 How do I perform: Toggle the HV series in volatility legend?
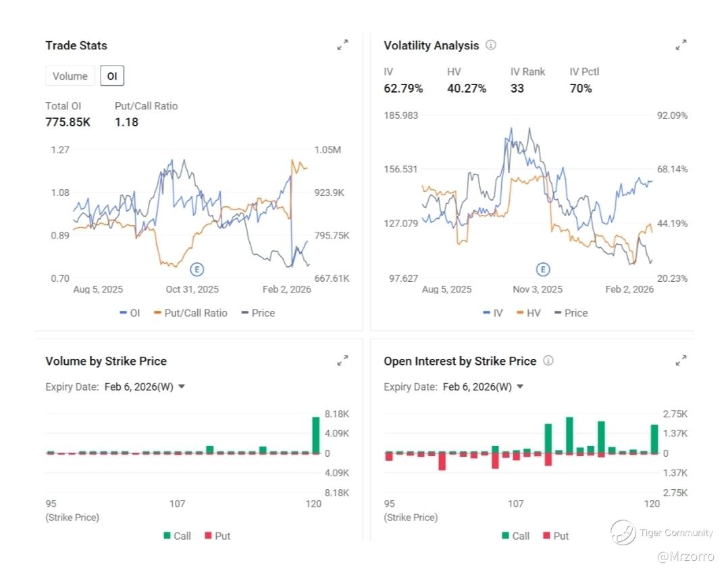529,313
